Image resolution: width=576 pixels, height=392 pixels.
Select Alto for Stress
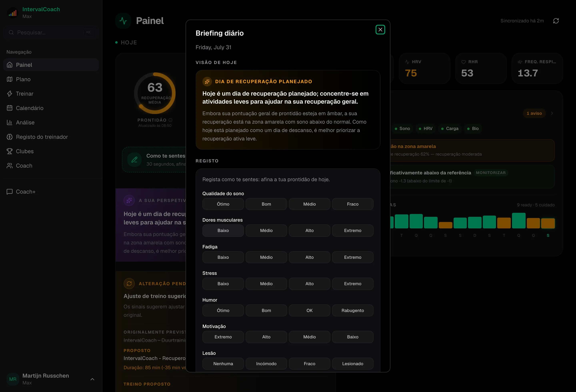310,284
